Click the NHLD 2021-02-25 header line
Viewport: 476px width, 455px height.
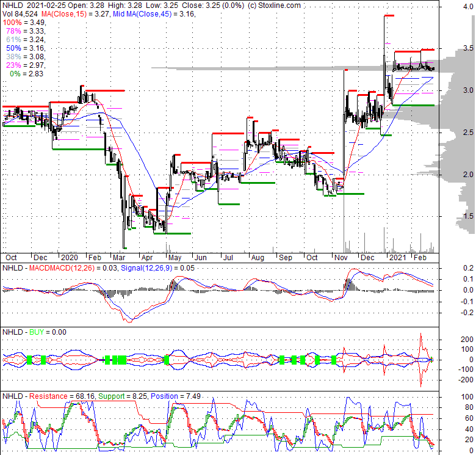[x=151, y=5]
